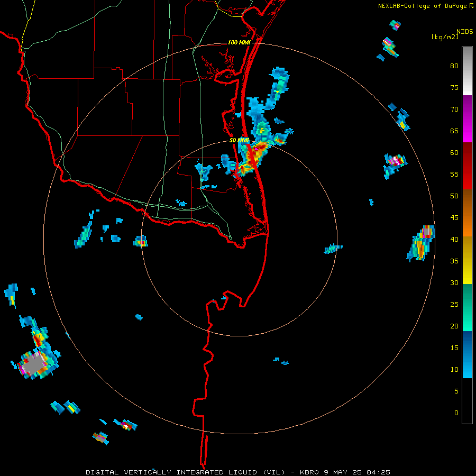476x476 pixels.
Task: Pick the red segment of the color bar
Action: point(467,166)
